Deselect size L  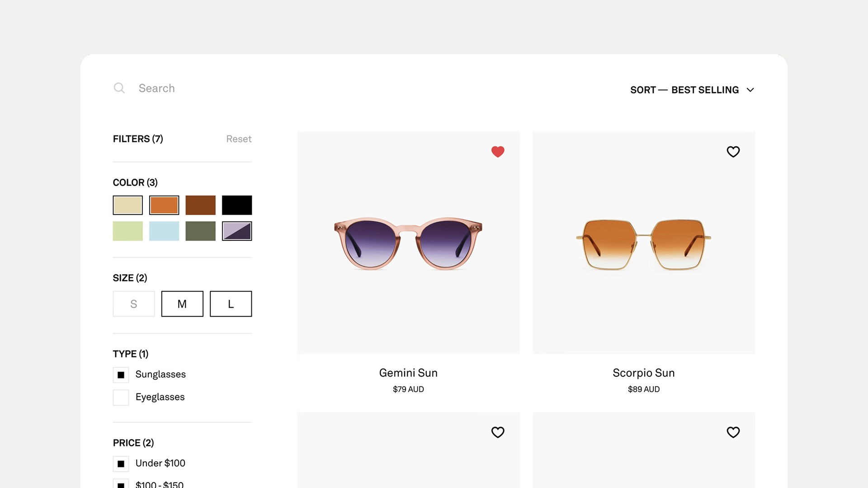point(231,304)
